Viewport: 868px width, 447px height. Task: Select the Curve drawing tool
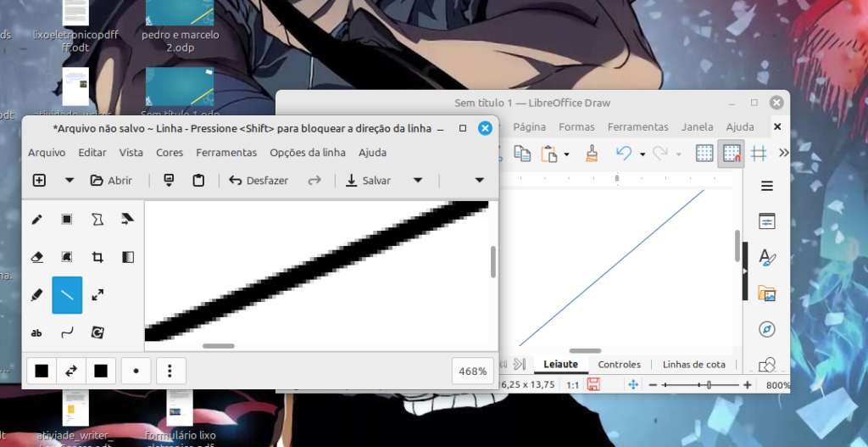point(67,332)
